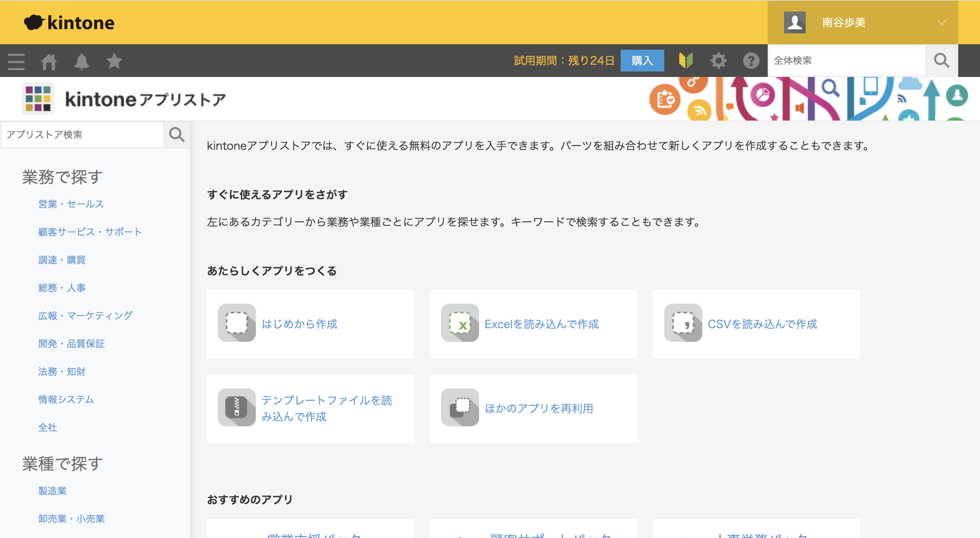Click the はじめから作成 dashed square icon

pyautogui.click(x=236, y=323)
